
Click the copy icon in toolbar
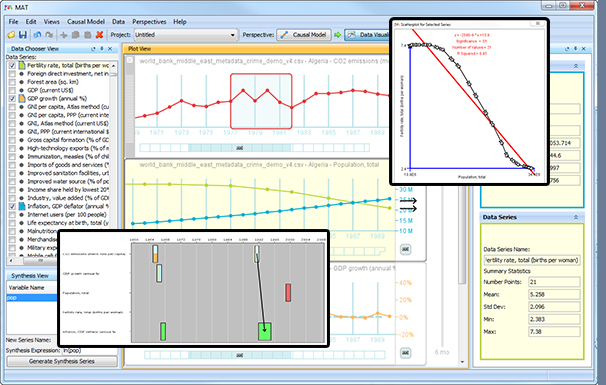click(x=76, y=35)
